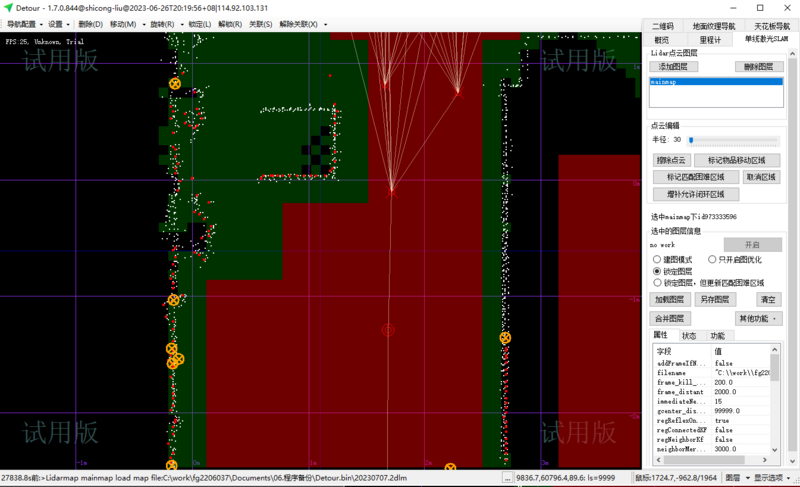The height and width of the screenshot is (487, 800).
Task: Click the 半径 radius slider handle
Action: (690, 140)
